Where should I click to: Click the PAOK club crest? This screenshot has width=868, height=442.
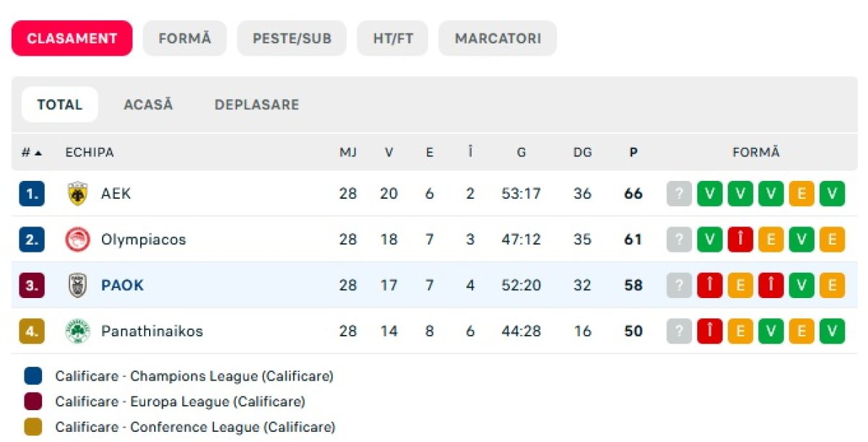pos(77,286)
